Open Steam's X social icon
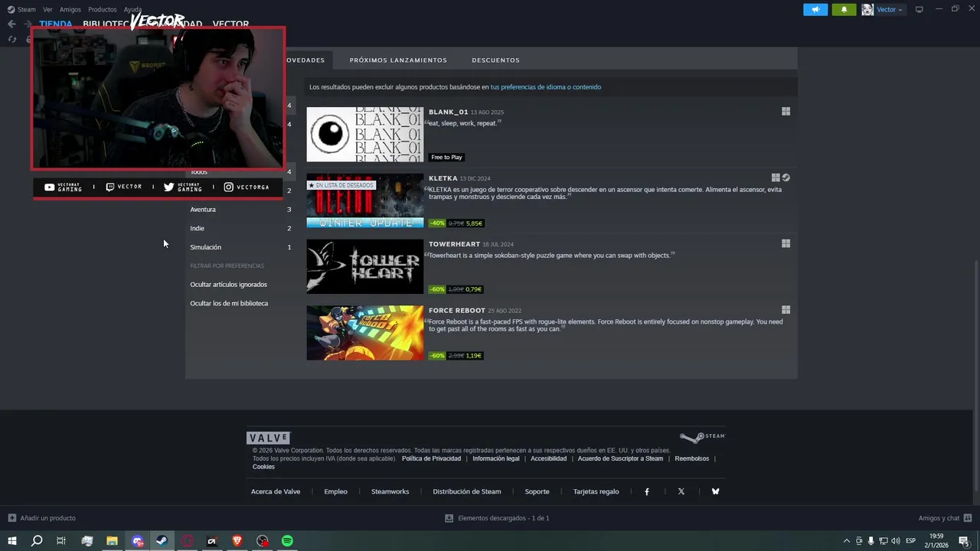This screenshot has width=980, height=551. click(x=681, y=491)
